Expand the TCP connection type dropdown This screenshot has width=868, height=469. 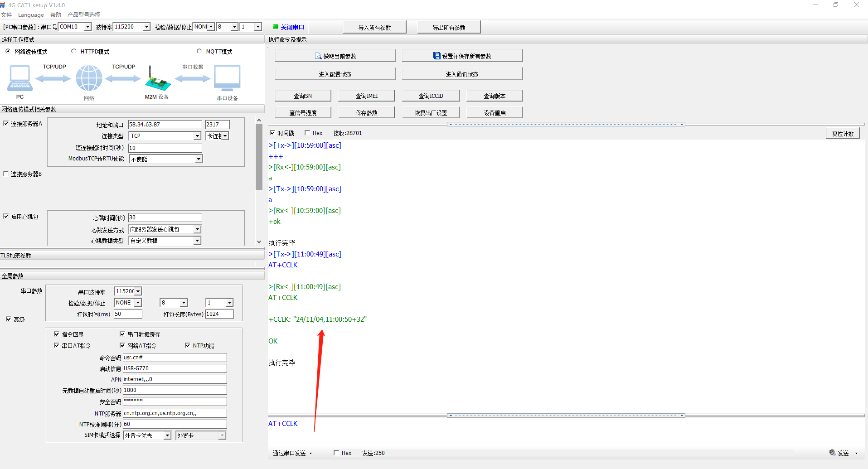click(x=197, y=136)
